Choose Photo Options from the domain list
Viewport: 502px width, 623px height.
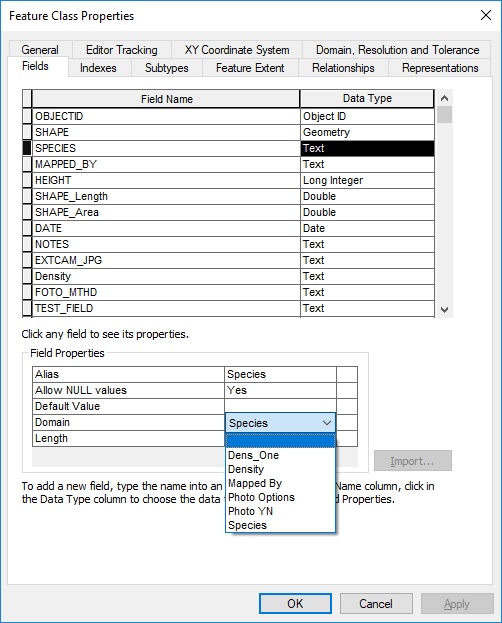[x=280, y=497]
